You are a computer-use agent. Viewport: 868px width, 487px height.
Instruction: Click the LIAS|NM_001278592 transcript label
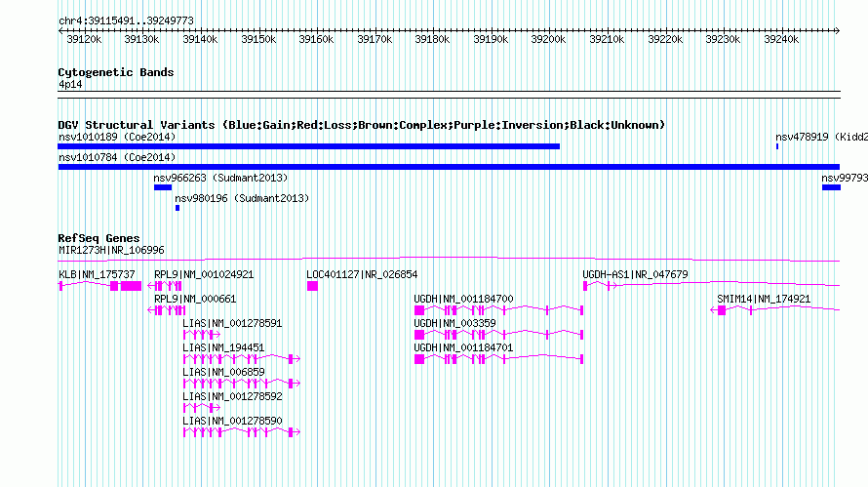coord(232,396)
